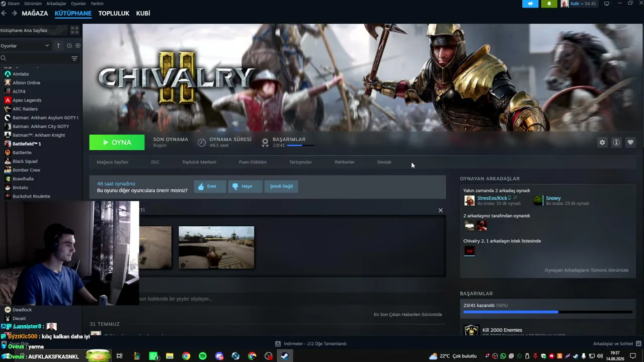Open WhatsApp from the taskbar
This screenshot has width=644, height=362.
point(153,356)
